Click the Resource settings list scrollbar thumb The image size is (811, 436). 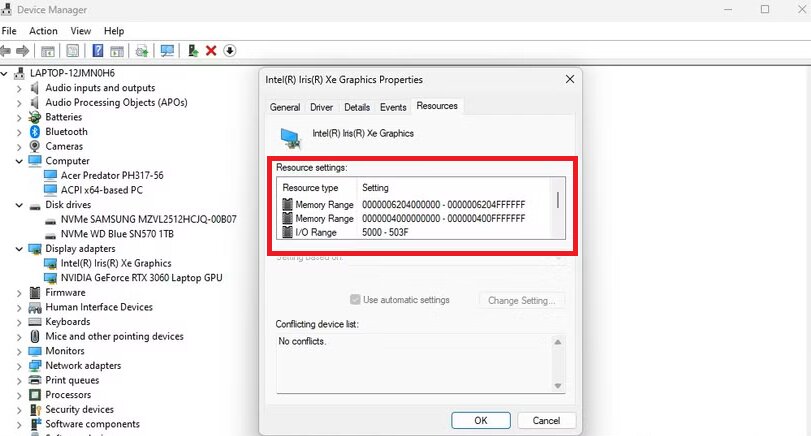click(558, 200)
